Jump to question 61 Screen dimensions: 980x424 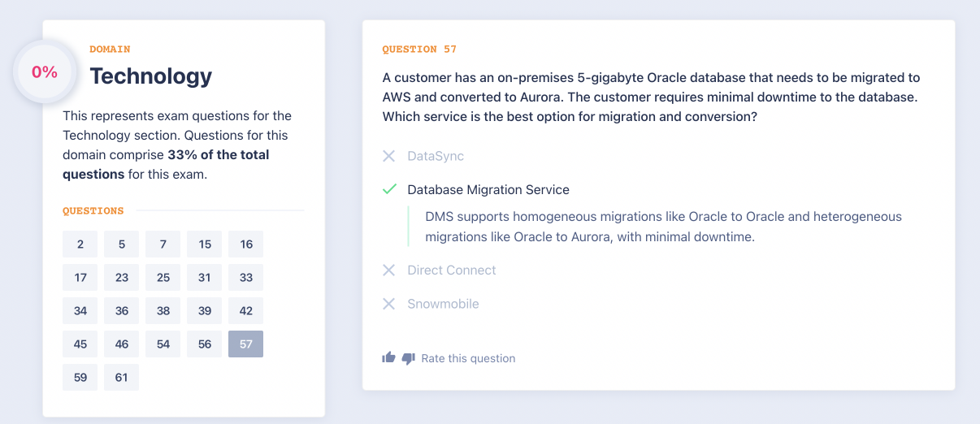click(122, 377)
